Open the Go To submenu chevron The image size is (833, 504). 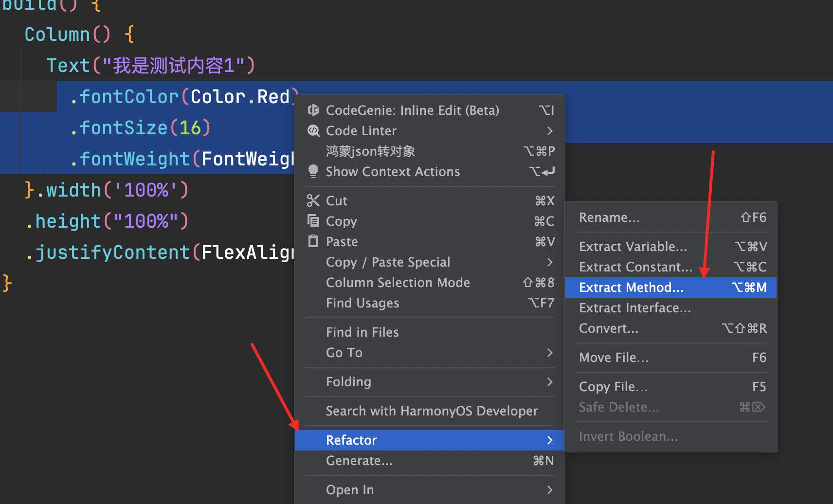tap(550, 353)
